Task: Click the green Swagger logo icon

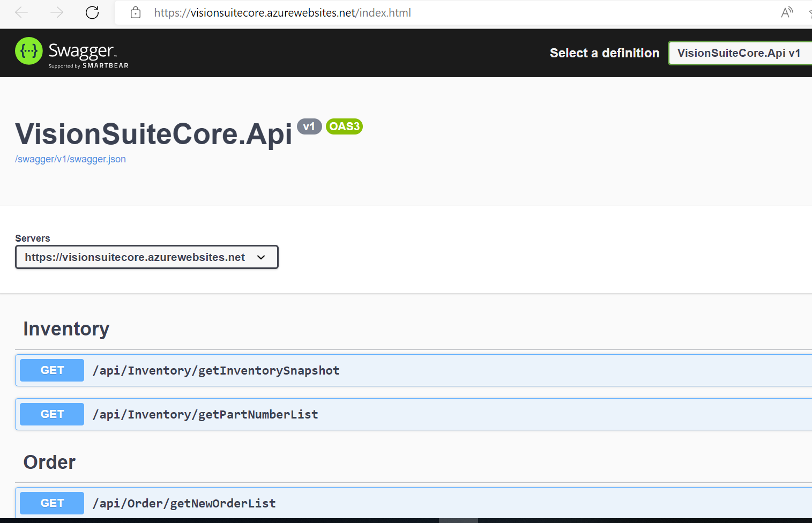Action: (29, 51)
